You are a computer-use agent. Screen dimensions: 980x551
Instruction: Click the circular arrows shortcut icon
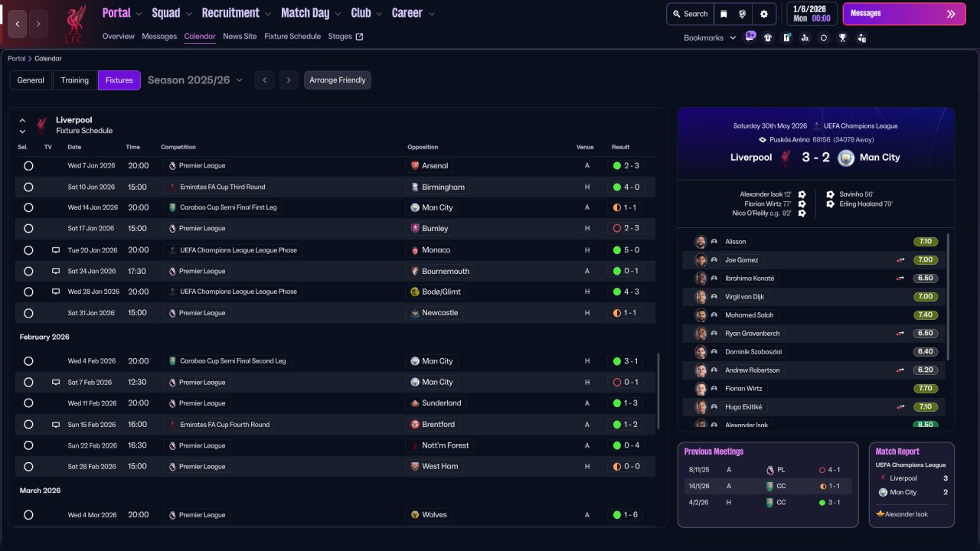tap(823, 37)
